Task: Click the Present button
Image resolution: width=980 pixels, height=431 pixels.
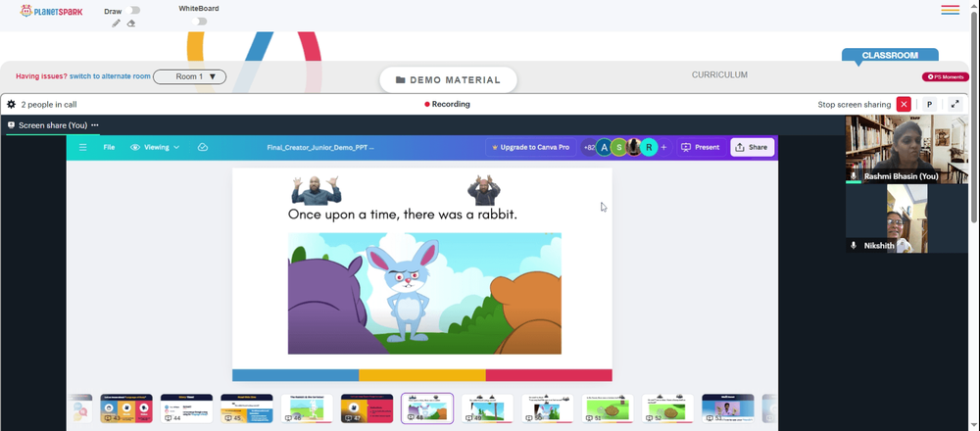Action: click(x=700, y=147)
